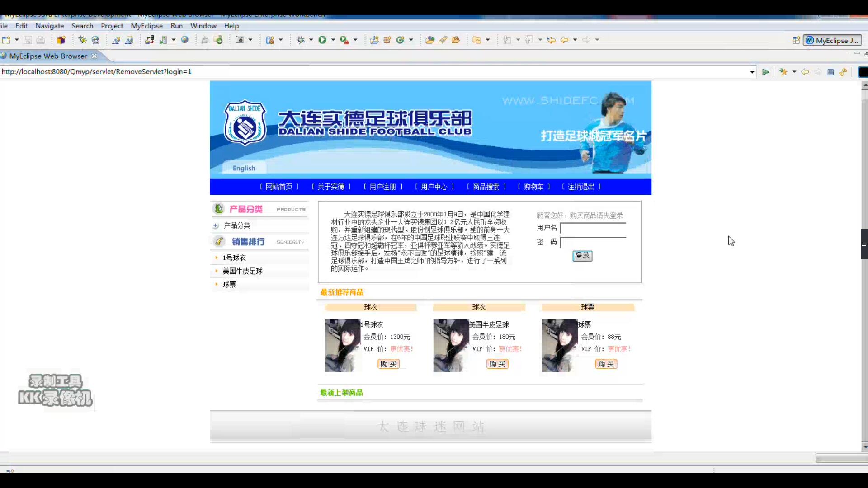Image resolution: width=868 pixels, height=488 pixels.
Task: Select the MyEclipse Web Browser tab
Action: [x=48, y=56]
